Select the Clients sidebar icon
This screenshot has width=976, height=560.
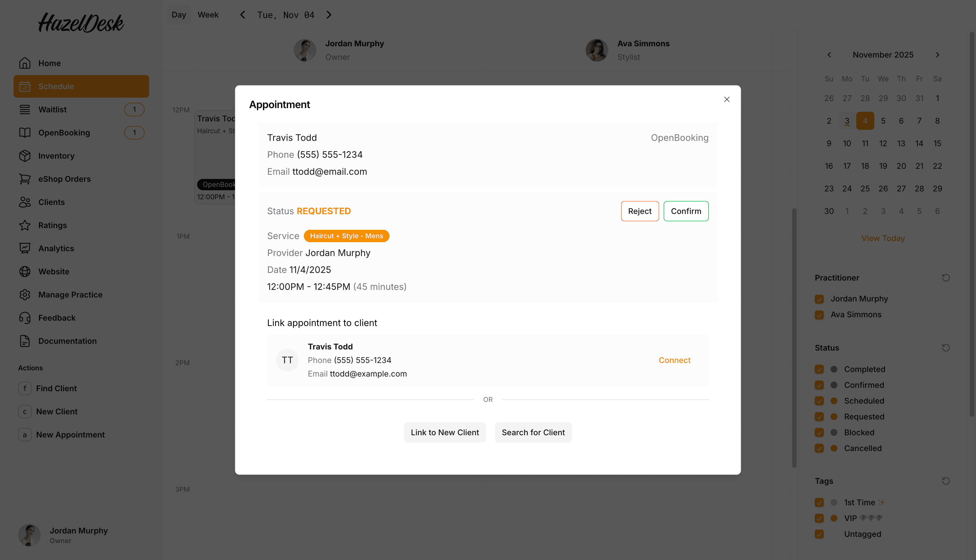pyautogui.click(x=25, y=202)
